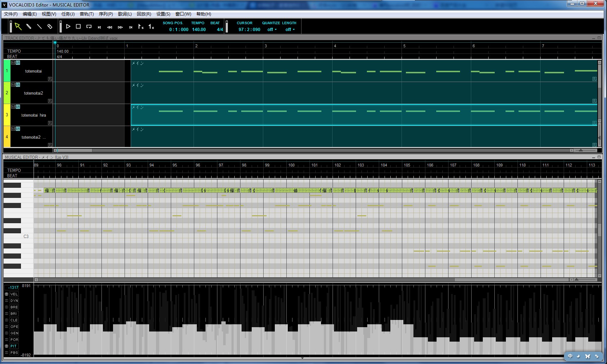Toggle loop repeat playback
Viewport: 607px width, 364px height.
89,26
